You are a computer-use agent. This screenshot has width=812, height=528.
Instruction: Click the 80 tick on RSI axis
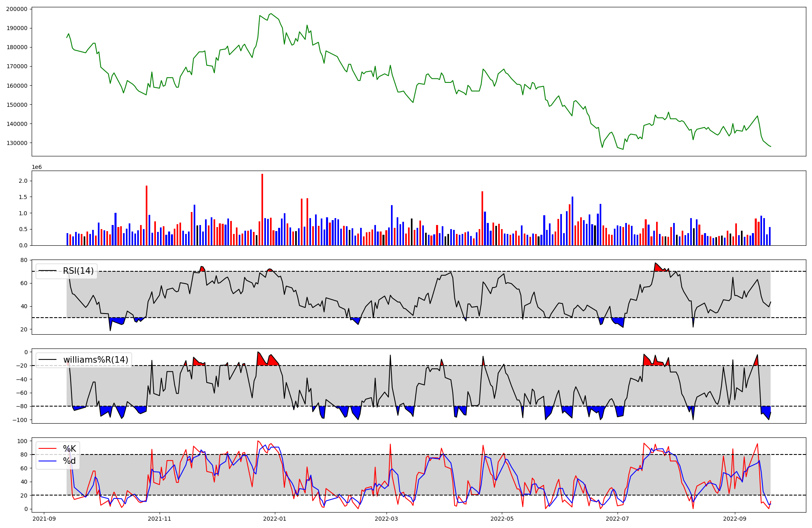(x=24, y=260)
